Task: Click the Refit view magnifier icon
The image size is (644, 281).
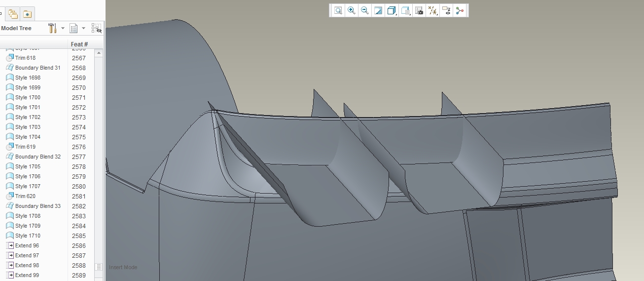Action: [338, 10]
